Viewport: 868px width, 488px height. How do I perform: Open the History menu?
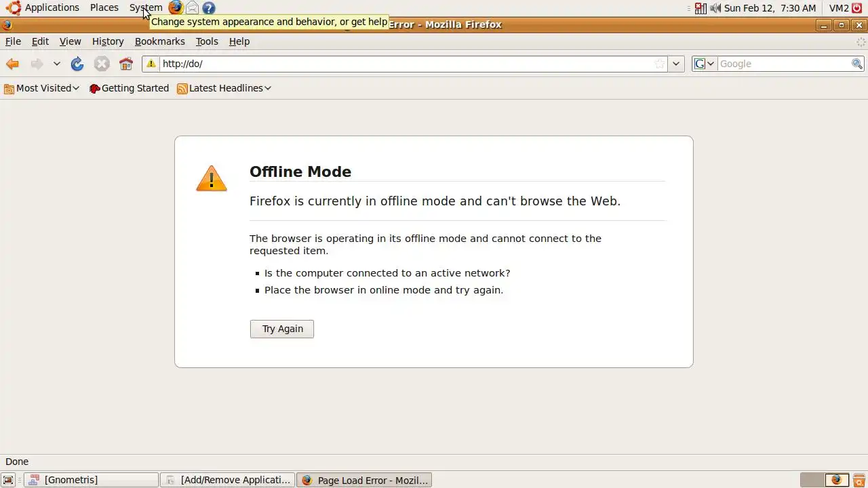pyautogui.click(x=108, y=41)
